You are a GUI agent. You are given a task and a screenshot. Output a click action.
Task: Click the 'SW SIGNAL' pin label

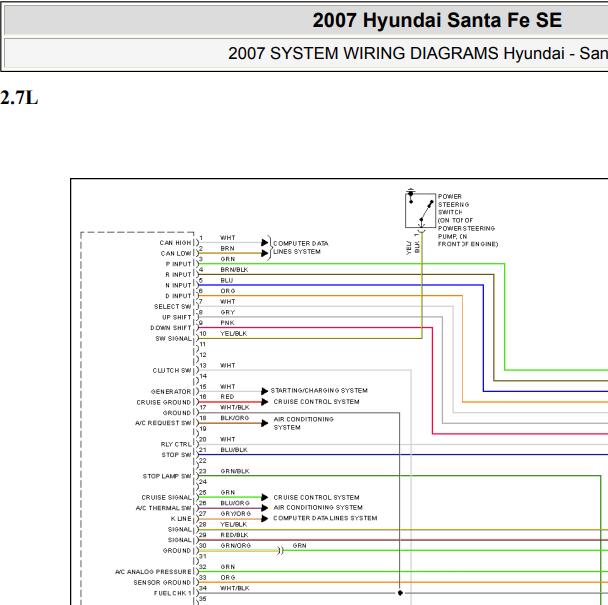point(173,339)
